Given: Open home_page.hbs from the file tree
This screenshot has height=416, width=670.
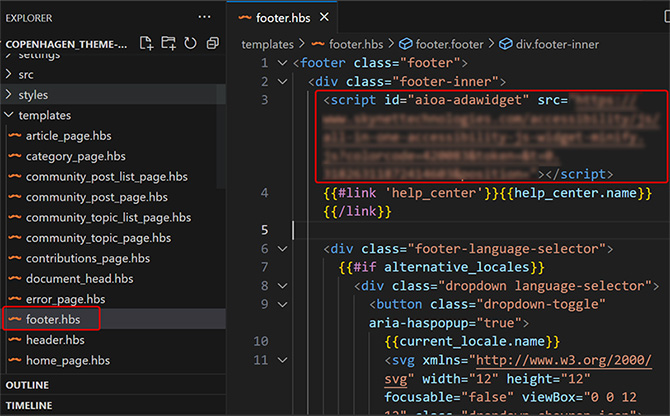Looking at the screenshot, I should point(66,362).
